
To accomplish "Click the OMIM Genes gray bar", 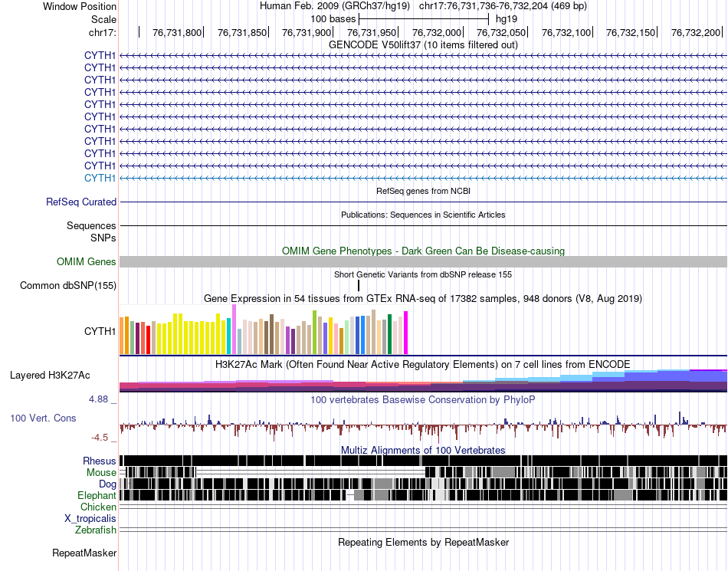I will [423, 261].
